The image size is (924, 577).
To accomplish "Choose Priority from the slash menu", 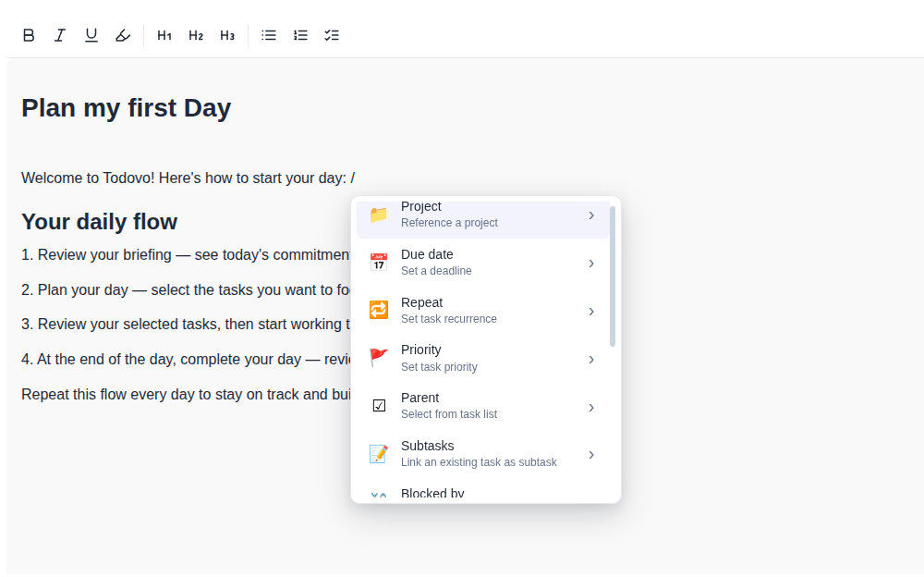I will coord(482,358).
